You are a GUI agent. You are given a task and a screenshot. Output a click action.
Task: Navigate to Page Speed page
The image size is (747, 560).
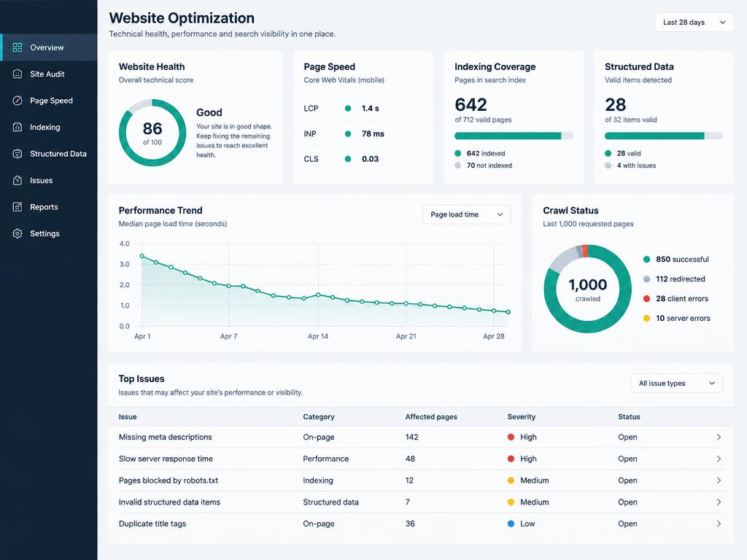pyautogui.click(x=49, y=101)
